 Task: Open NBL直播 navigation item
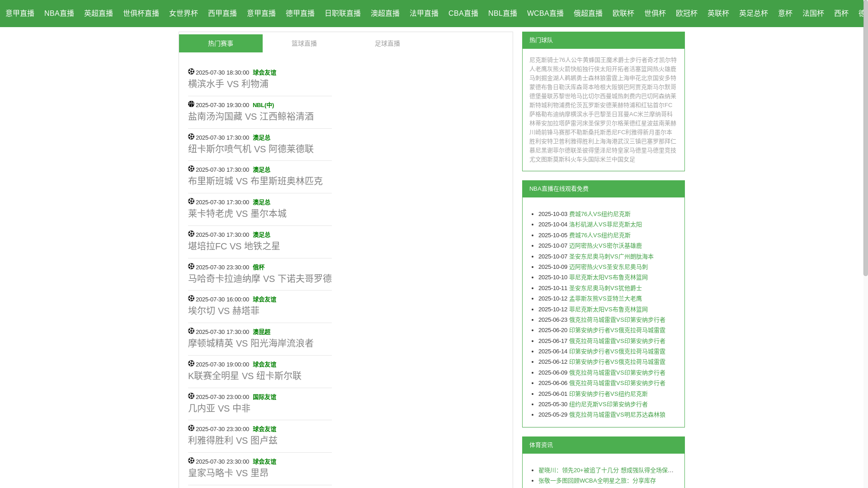[x=503, y=14]
